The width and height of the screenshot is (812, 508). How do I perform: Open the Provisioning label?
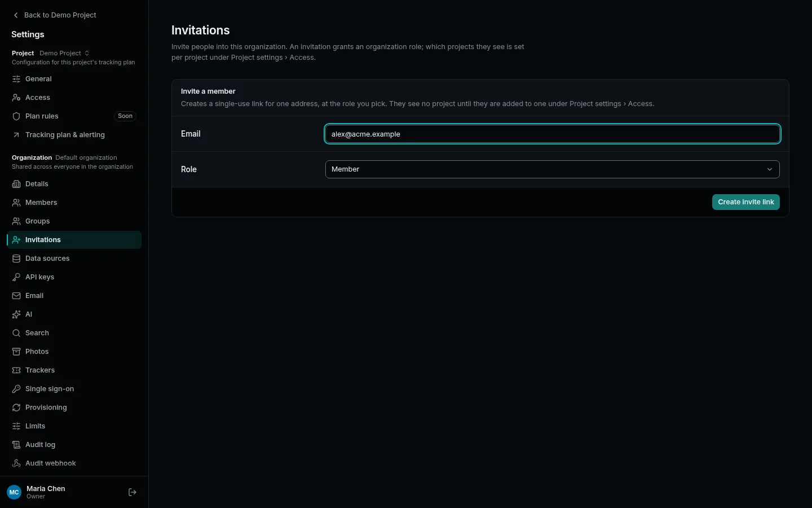point(46,408)
